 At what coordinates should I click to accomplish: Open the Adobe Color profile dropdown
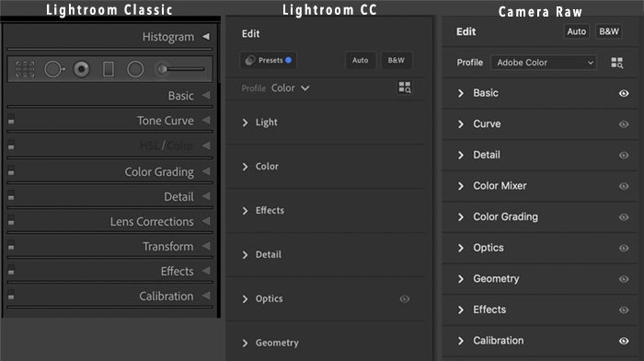click(544, 63)
